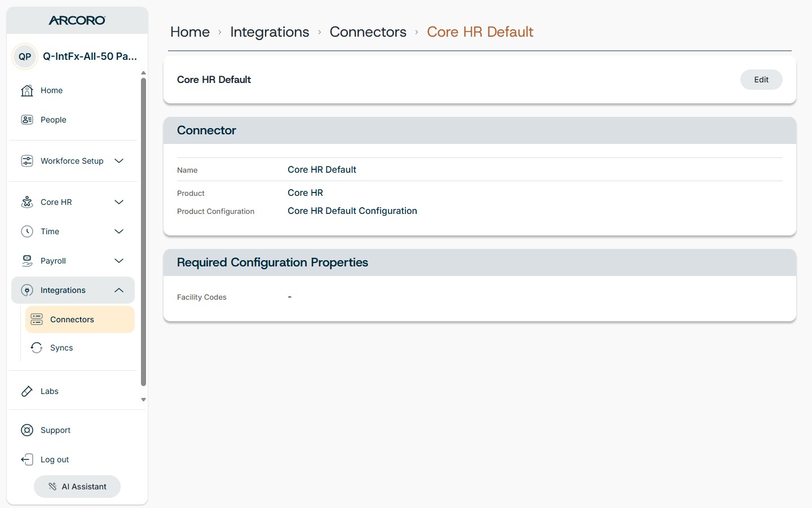
Task: Click the Support lifebuoy icon
Action: pyautogui.click(x=27, y=430)
